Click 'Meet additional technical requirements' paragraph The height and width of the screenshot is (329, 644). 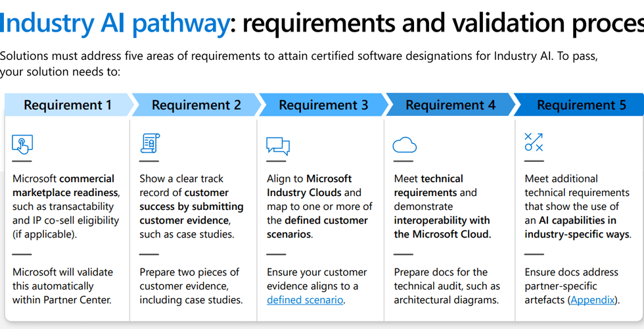(x=578, y=207)
